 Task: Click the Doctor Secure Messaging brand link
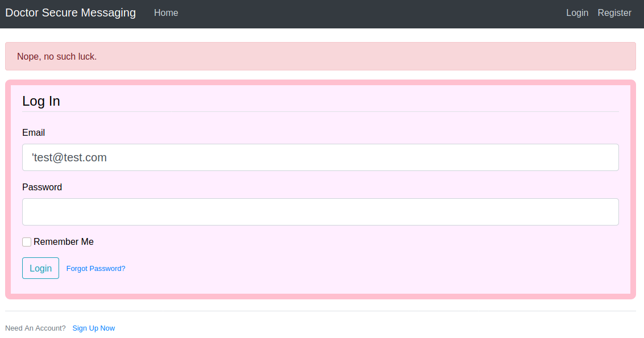pyautogui.click(x=70, y=12)
